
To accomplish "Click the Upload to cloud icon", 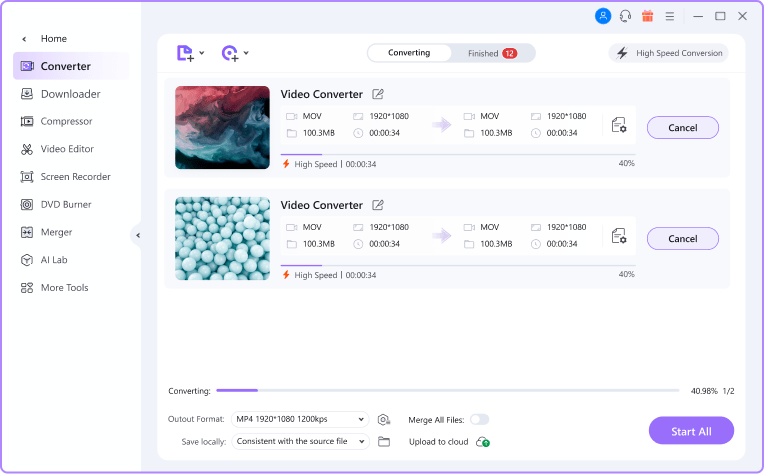I will click(482, 441).
